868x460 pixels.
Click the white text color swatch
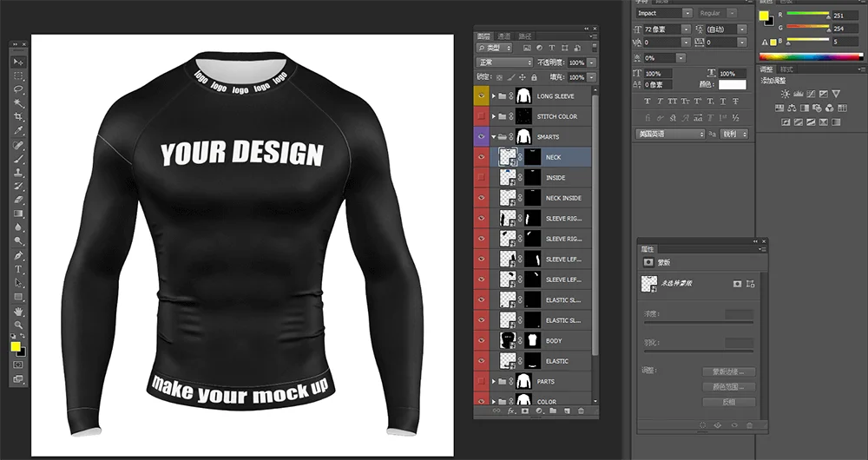[x=733, y=85]
